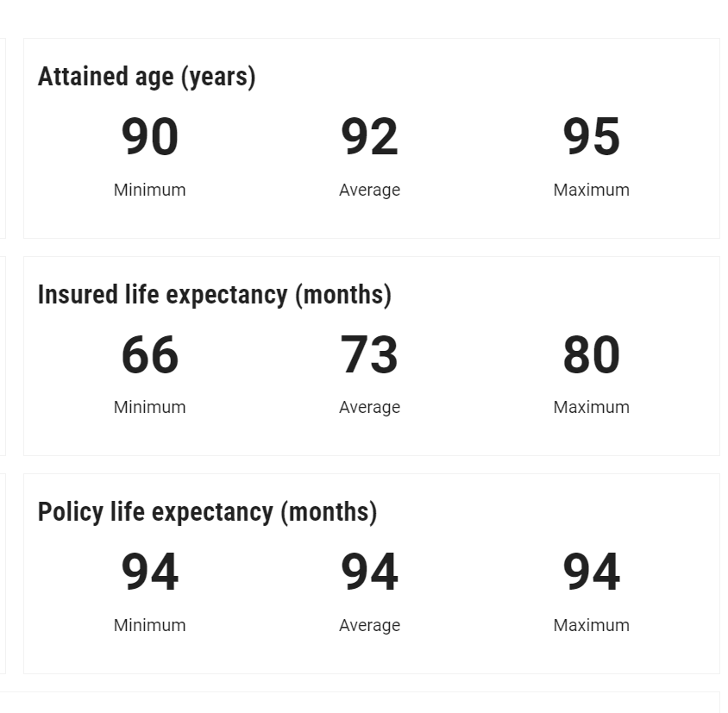This screenshot has height=713, width=728.
Task: Click Maximum label under policy life expectancy
Action: point(592,625)
